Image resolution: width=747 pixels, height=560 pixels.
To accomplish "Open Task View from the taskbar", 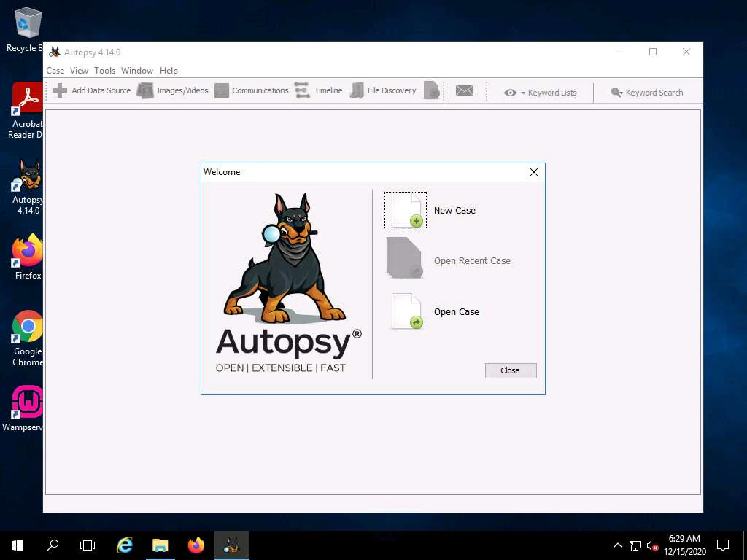I will point(88,545).
